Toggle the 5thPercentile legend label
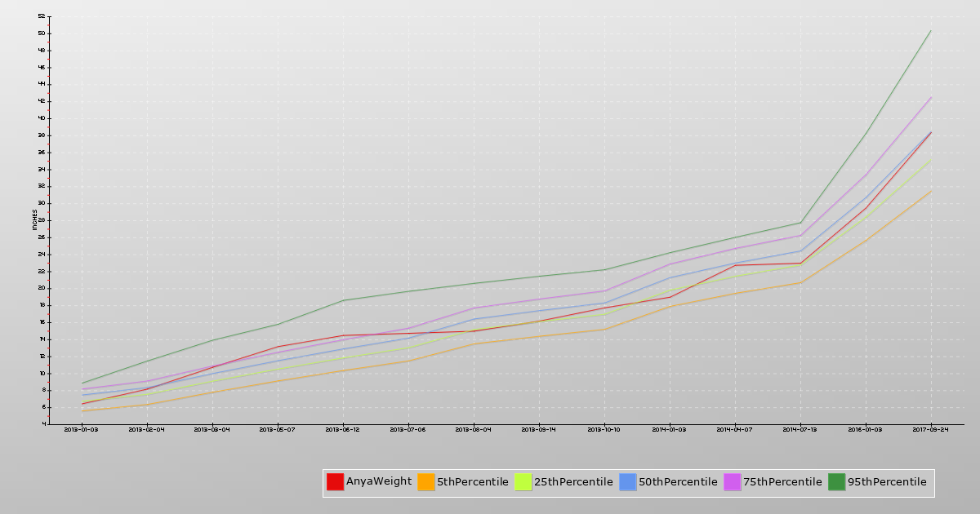Image resolution: width=980 pixels, height=514 pixels. 473,482
